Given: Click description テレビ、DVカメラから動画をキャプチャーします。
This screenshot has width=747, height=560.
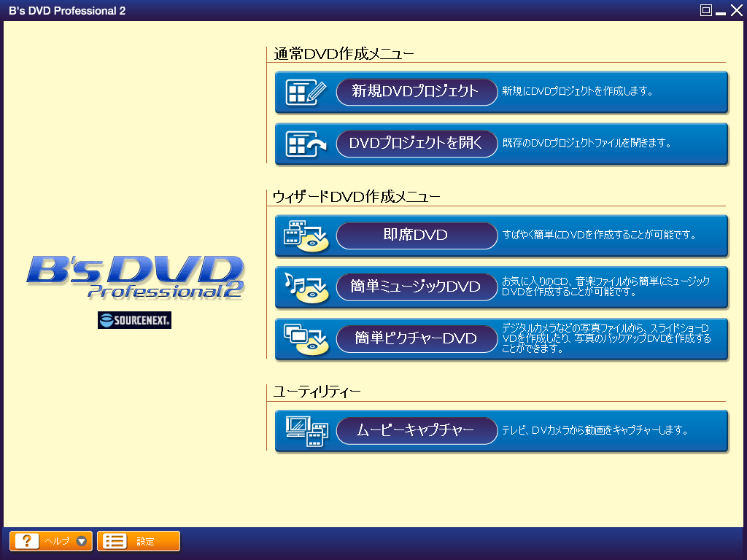Looking at the screenshot, I should pos(595,430).
